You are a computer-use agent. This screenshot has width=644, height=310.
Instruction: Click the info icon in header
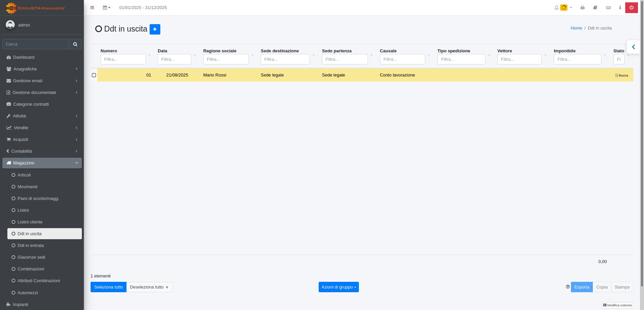tap(620, 8)
